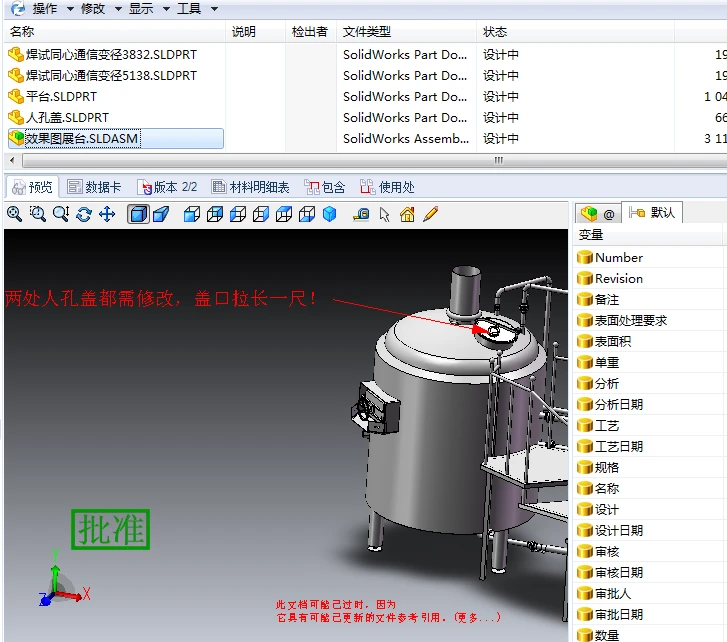Sort by the 说明 column header
Viewport: 727px width, 642px height.
point(255,32)
